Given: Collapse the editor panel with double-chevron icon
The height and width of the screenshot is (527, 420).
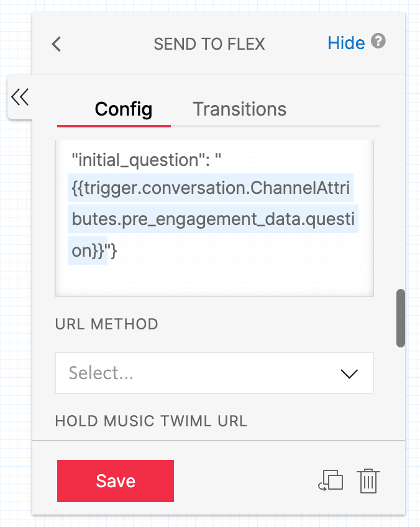Looking at the screenshot, I should [21, 97].
